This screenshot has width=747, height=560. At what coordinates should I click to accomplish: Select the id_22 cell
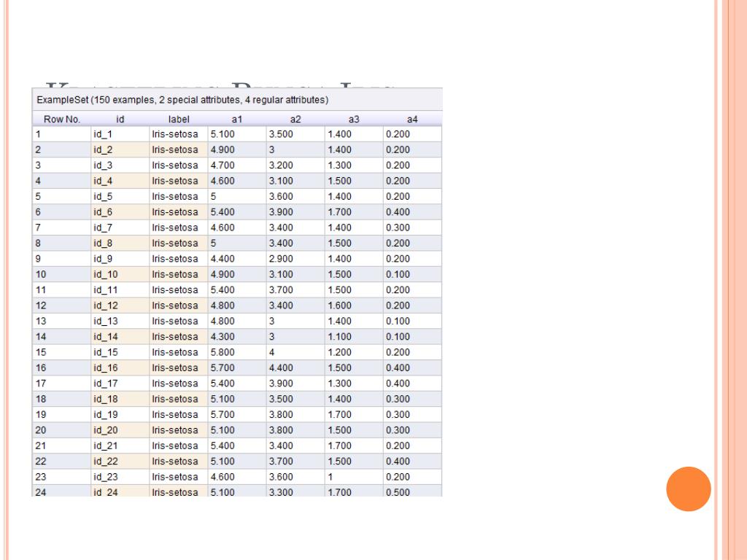point(120,462)
